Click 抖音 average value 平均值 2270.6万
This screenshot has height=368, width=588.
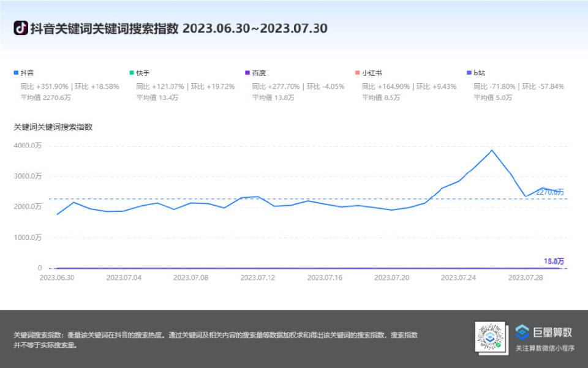pos(45,97)
